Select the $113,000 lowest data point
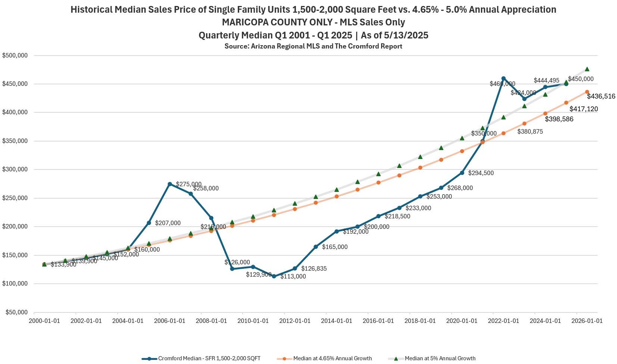Viewport: 617px width, 364px height. [x=274, y=276]
